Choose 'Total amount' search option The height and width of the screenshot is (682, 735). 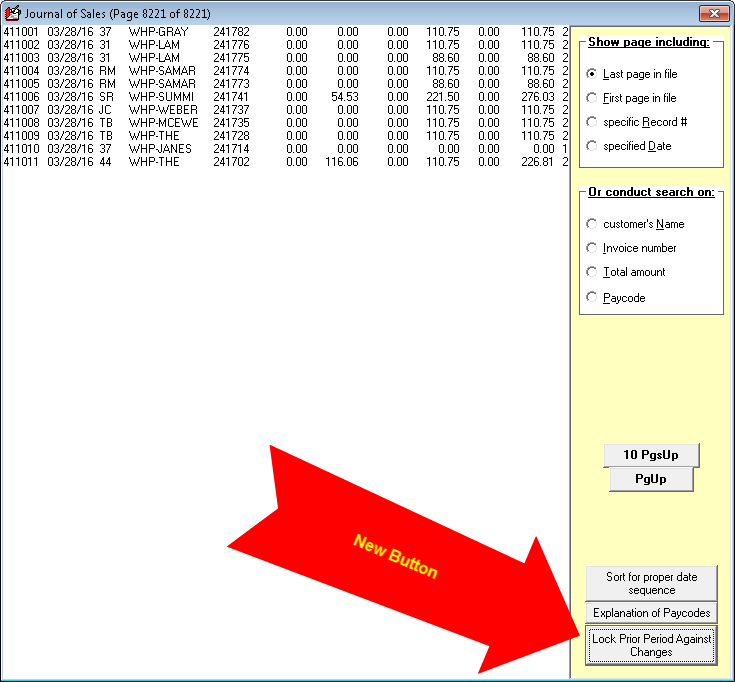[x=592, y=272]
